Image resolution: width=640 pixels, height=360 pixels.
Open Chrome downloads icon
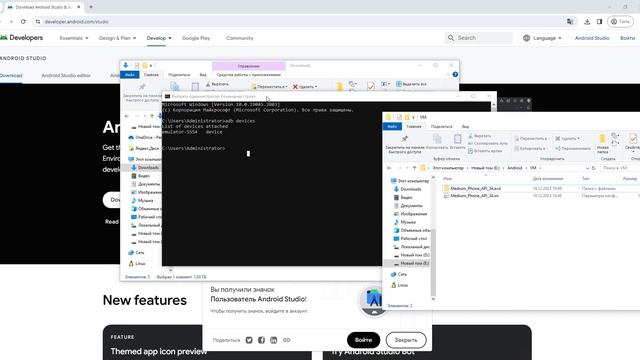587,22
